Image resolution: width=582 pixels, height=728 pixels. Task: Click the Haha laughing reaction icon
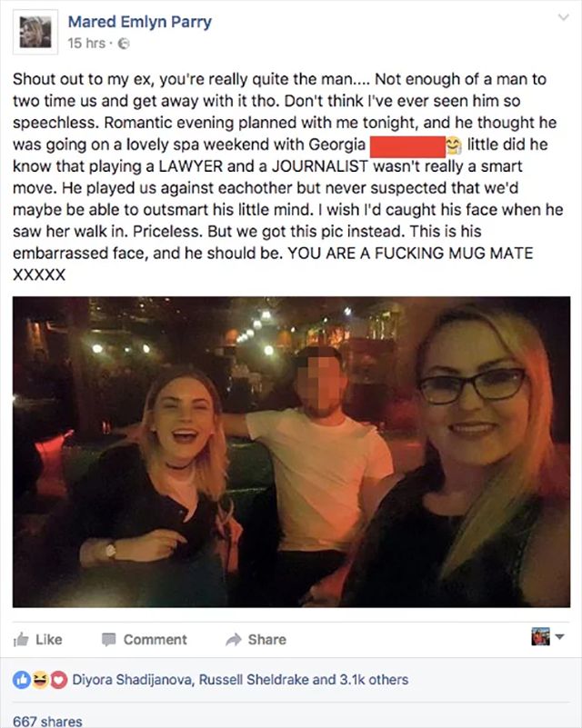40,680
